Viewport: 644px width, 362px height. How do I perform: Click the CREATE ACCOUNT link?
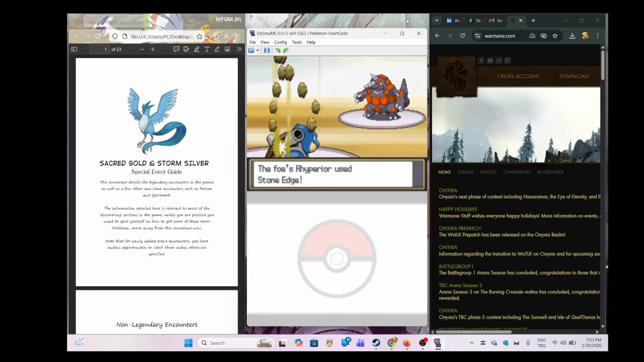518,76
